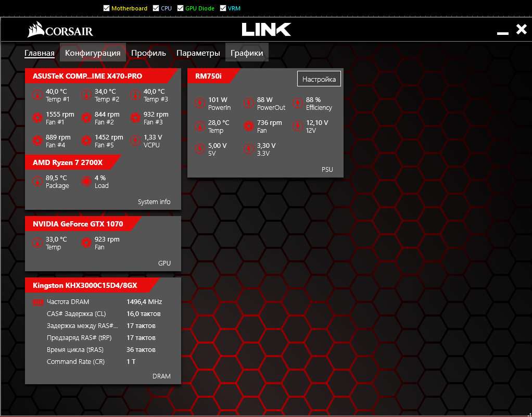Screen dimensions: 532x417
Task: Select the NVIDIA GeForce GTX 1070 header
Action: [83, 224]
